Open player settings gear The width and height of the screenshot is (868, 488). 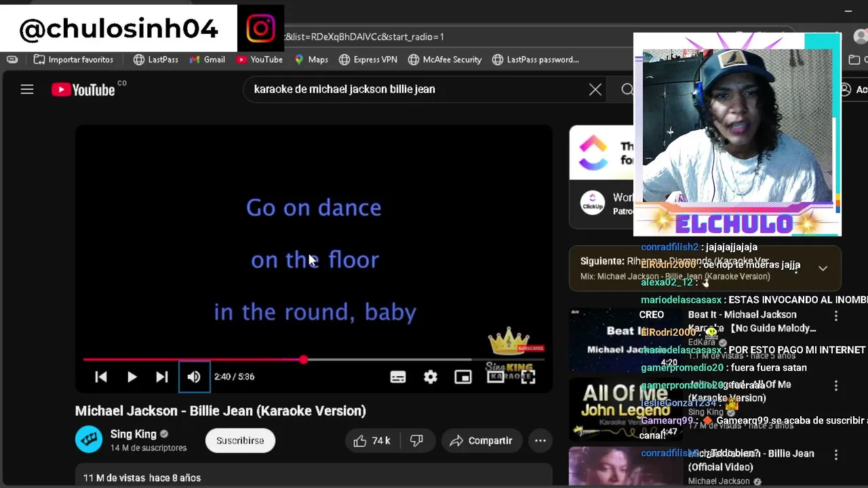click(431, 378)
